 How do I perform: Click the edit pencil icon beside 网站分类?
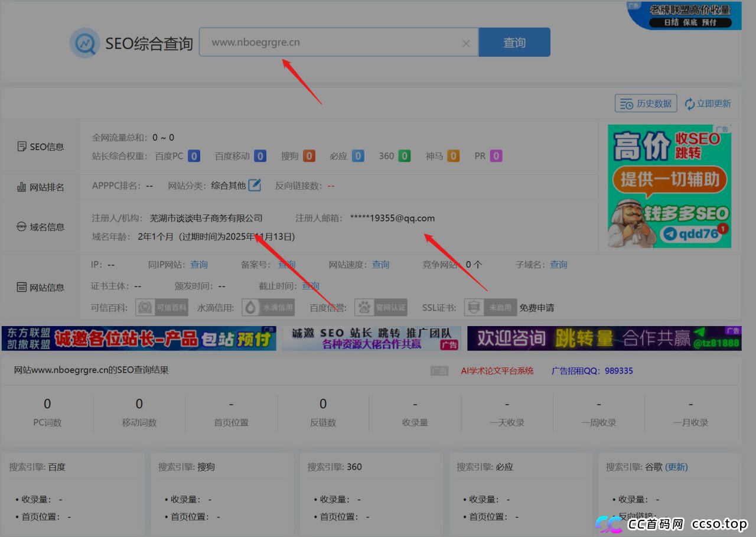[255, 185]
